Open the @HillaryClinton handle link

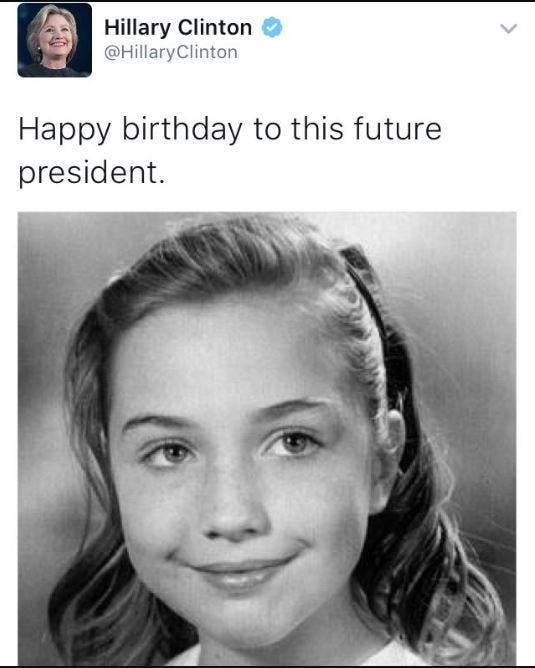pos(171,52)
